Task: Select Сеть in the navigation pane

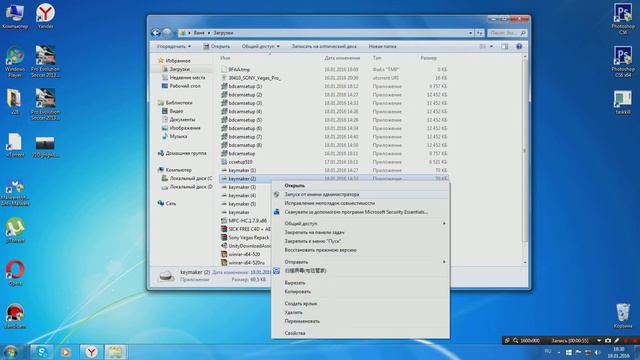Action: pos(170,203)
